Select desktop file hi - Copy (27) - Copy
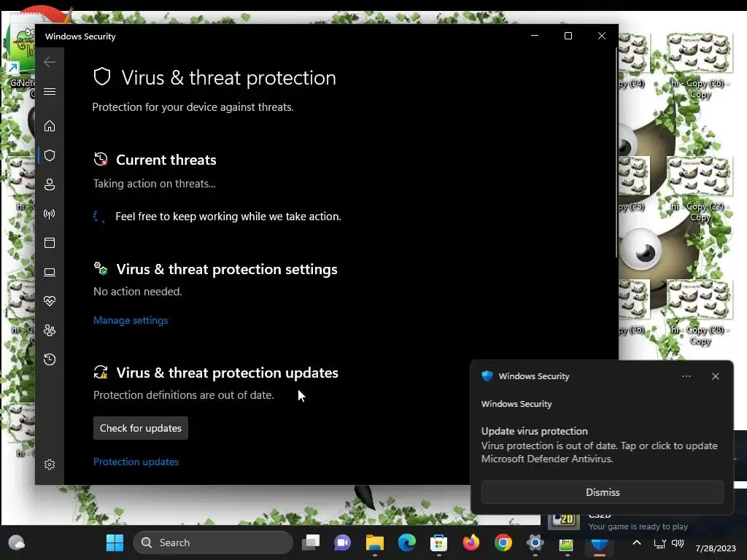The width and height of the screenshot is (747, 560). coord(700,189)
